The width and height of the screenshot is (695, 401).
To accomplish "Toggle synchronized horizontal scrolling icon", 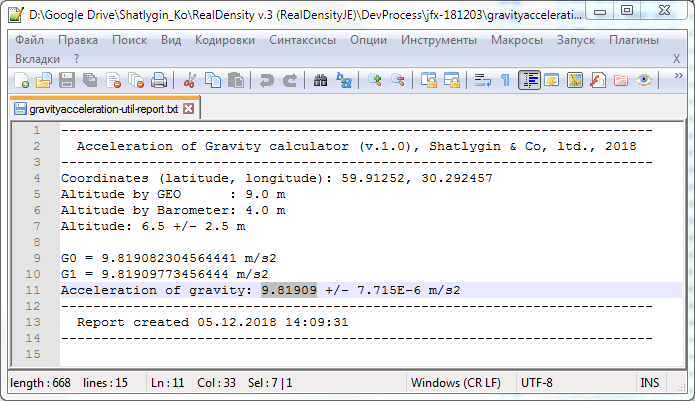I will point(452,81).
